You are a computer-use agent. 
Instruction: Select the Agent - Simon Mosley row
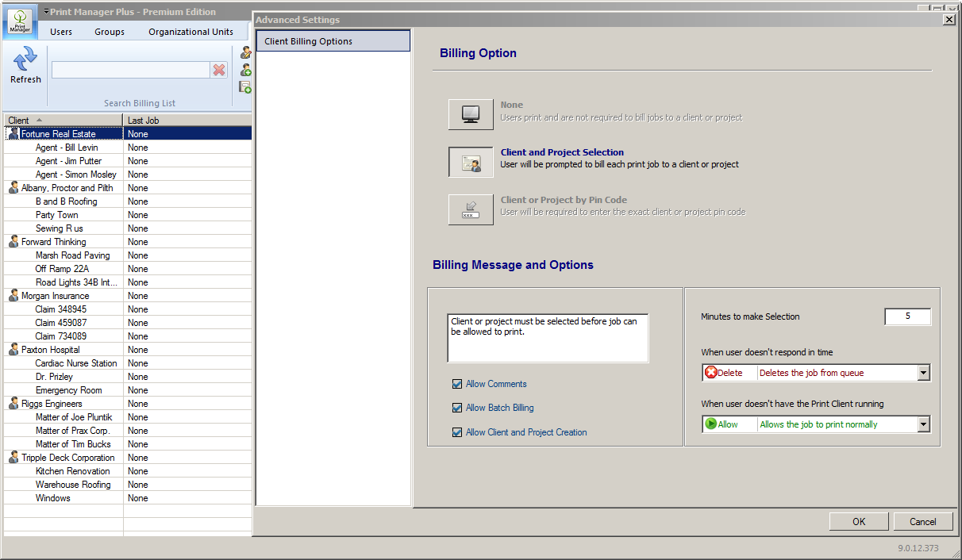(x=128, y=175)
